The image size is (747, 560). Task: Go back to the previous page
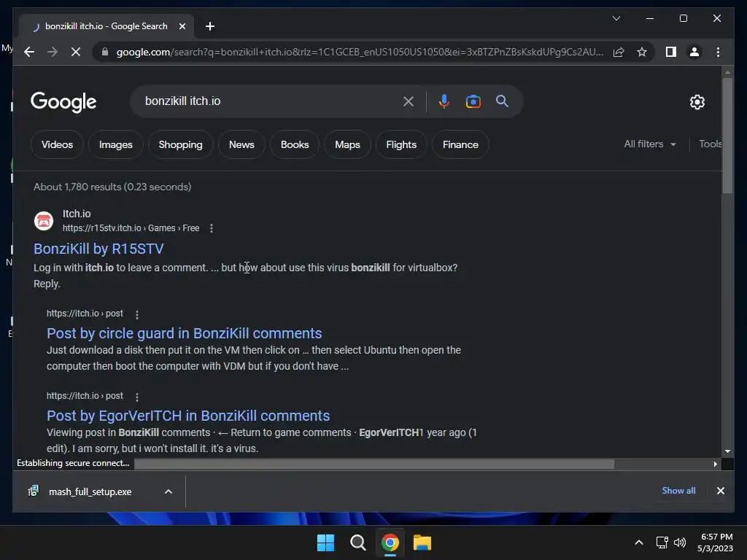[29, 52]
